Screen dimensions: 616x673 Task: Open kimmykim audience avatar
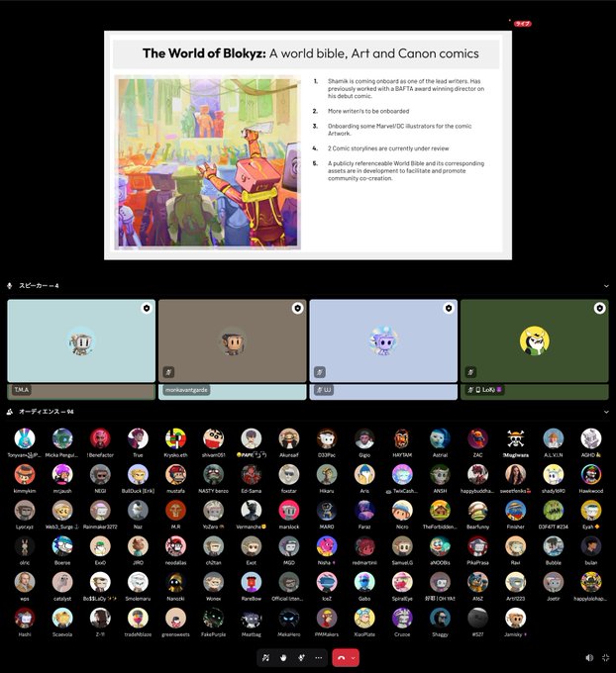25,475
